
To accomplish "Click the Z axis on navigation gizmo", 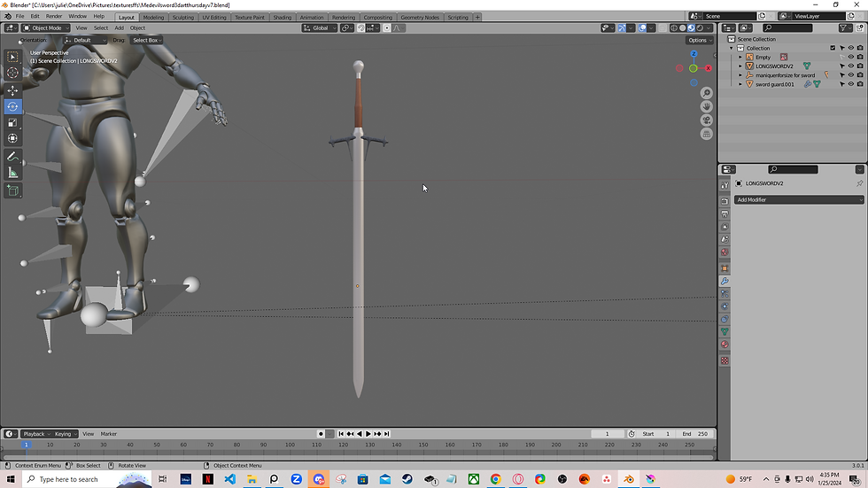I will [694, 54].
